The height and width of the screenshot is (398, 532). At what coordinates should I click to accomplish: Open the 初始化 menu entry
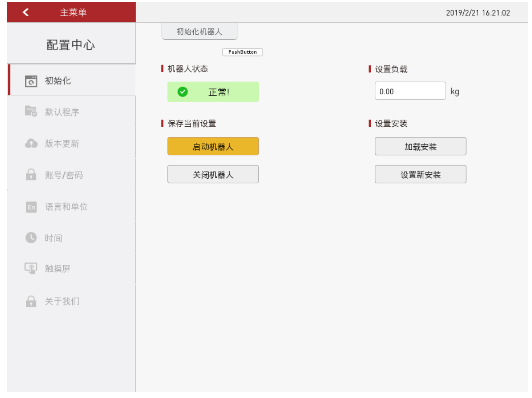[x=72, y=80]
